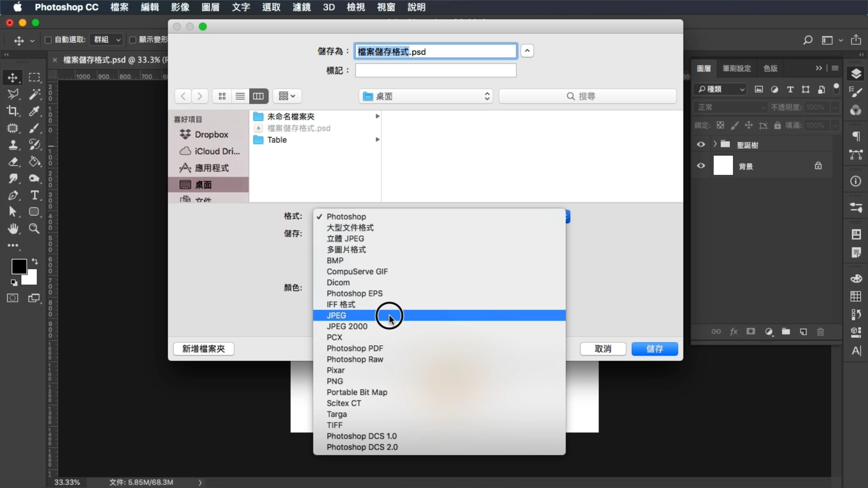Expand the 未命名檔案夾 folder arrow
Viewport: 868px width, 488px height.
coord(377,117)
